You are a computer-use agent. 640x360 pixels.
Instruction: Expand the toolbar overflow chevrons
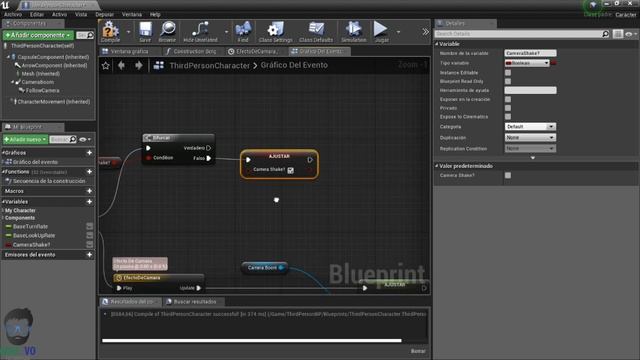(x=425, y=32)
